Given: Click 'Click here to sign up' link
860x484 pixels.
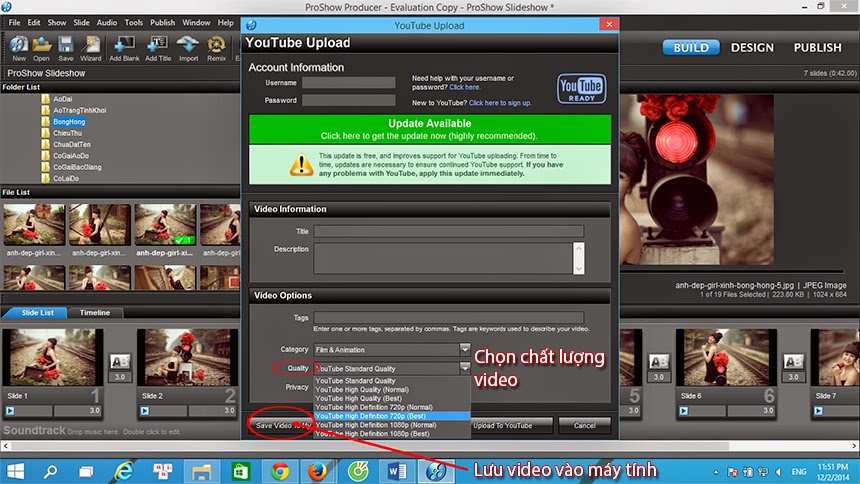Looking at the screenshot, I should [500, 103].
